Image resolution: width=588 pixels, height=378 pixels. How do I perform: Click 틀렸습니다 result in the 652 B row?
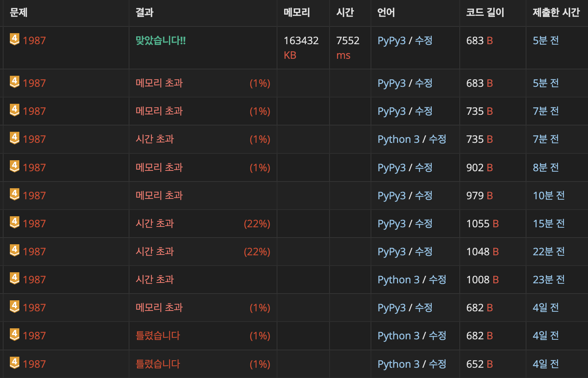[x=158, y=364]
